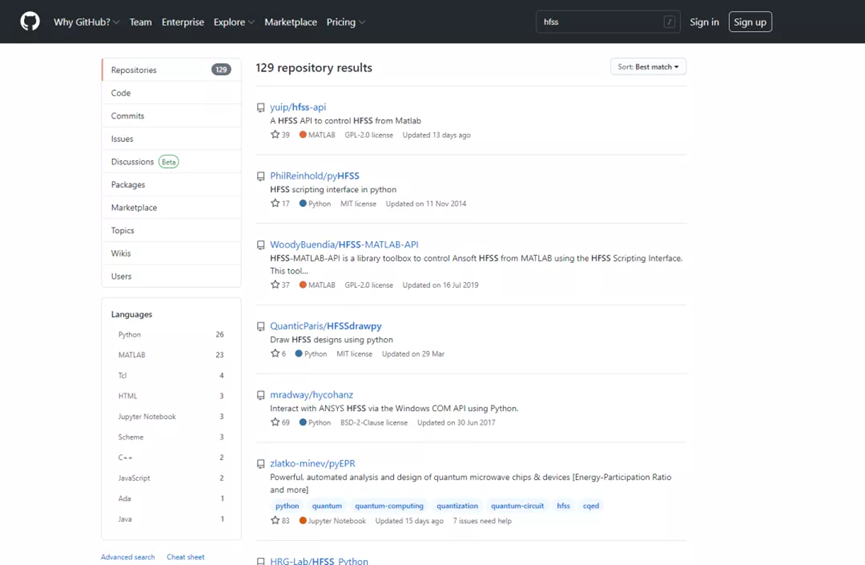Open the GitHub logo homepage
Screen dimensions: 865x565
tap(30, 22)
